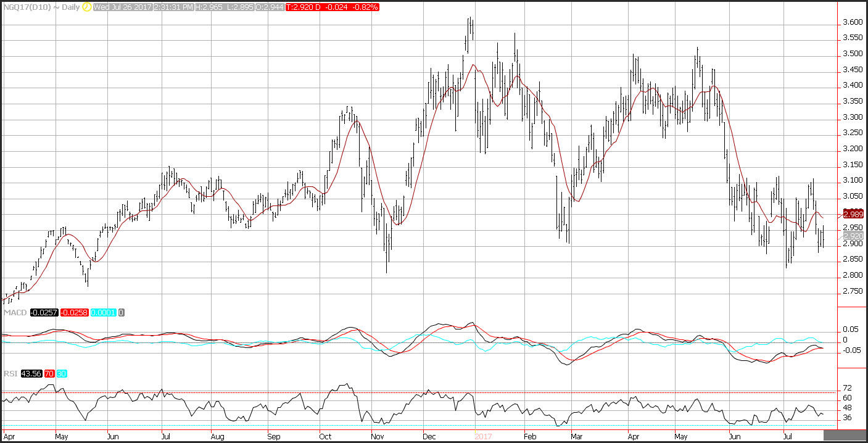
Task: Click the 2.920 current price axis marker
Action: 853,236
